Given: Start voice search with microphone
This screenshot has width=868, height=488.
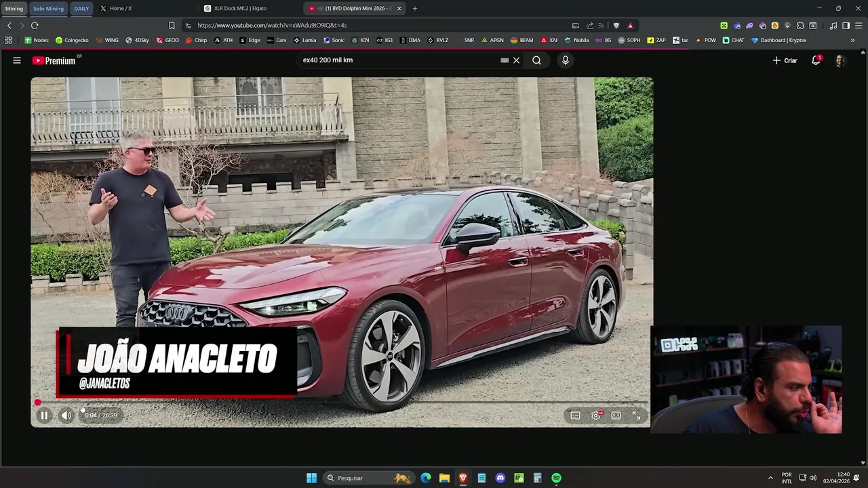Looking at the screenshot, I should coord(566,60).
